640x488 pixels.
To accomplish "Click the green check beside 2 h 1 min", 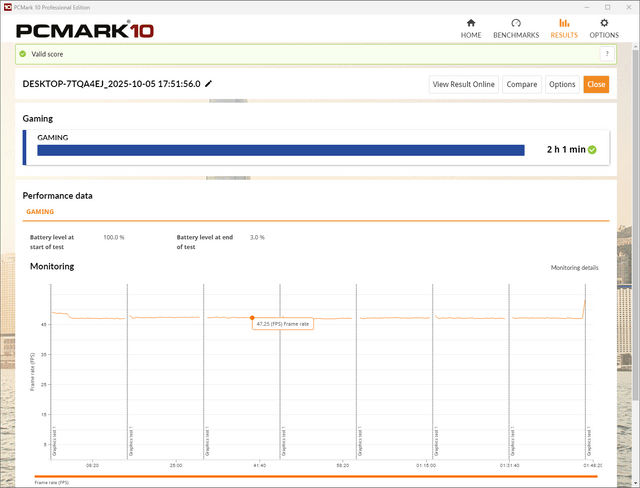I will click(592, 150).
